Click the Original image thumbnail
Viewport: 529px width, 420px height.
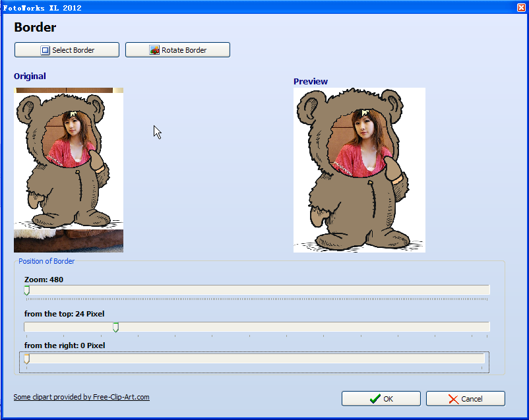pyautogui.click(x=69, y=169)
